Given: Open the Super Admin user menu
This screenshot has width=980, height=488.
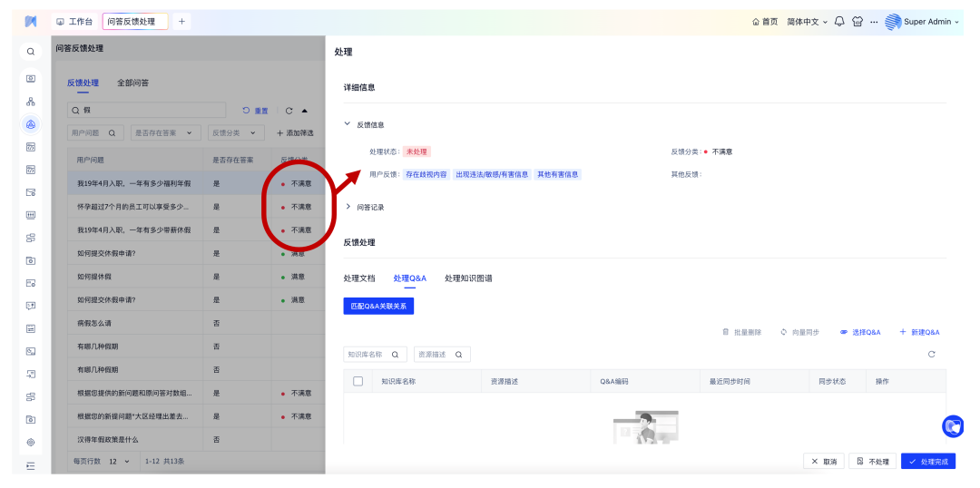Looking at the screenshot, I should tap(921, 22).
